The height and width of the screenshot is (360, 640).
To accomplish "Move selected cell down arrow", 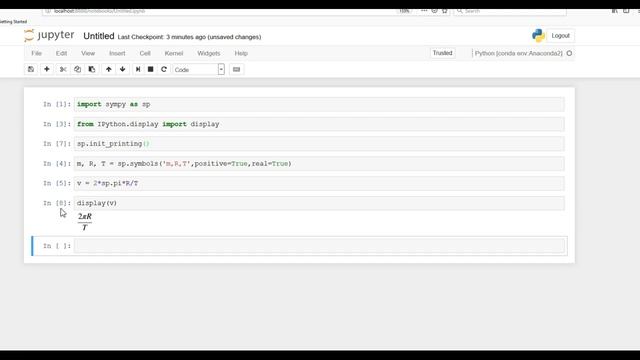I will 122,69.
